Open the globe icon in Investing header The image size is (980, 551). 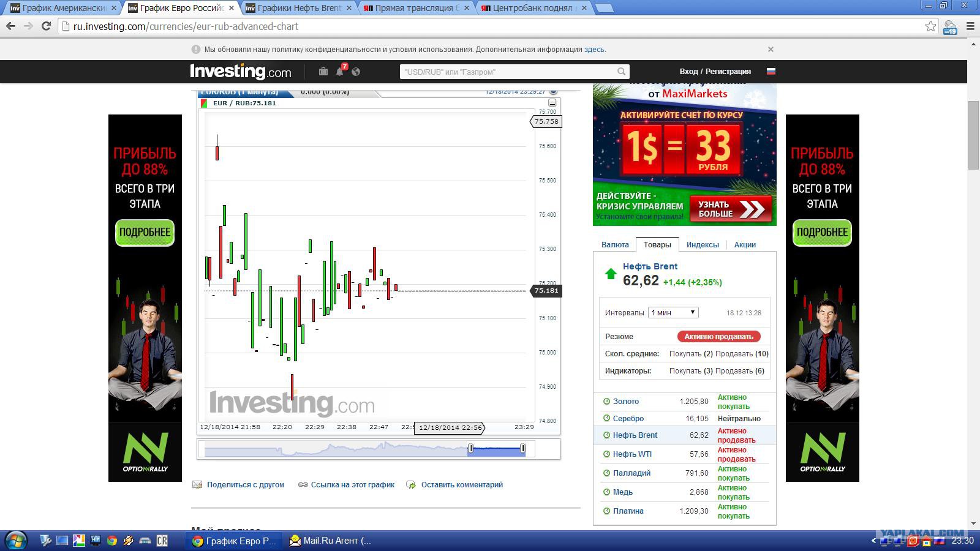pyautogui.click(x=356, y=72)
